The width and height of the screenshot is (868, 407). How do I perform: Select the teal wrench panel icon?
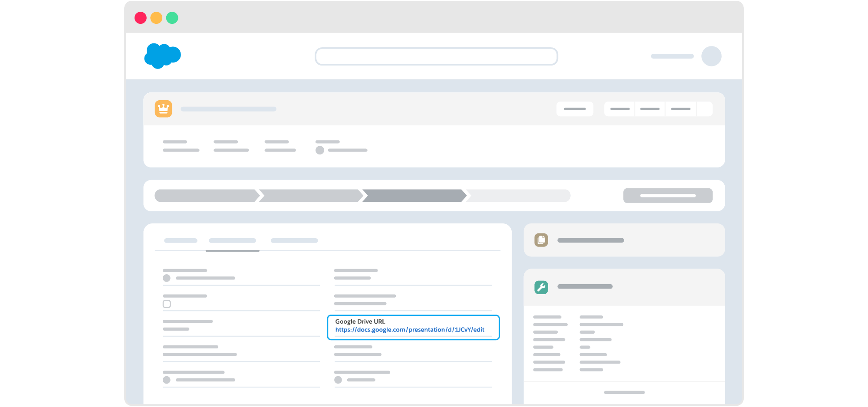541,287
